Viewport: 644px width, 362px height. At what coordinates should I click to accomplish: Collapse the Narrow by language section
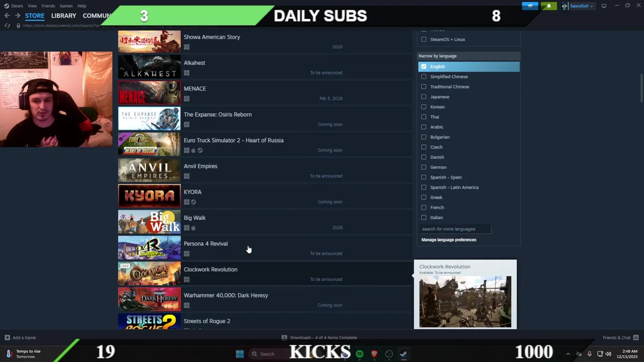[x=469, y=56]
